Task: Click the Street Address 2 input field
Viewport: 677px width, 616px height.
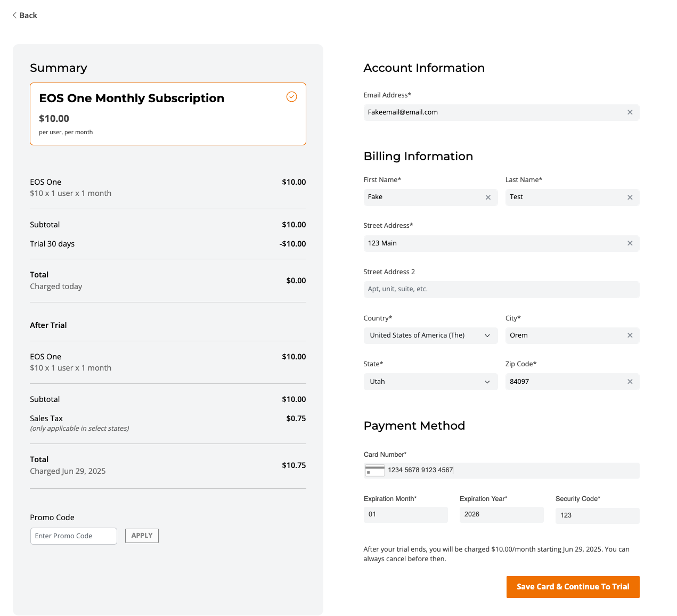Action: 501,290
